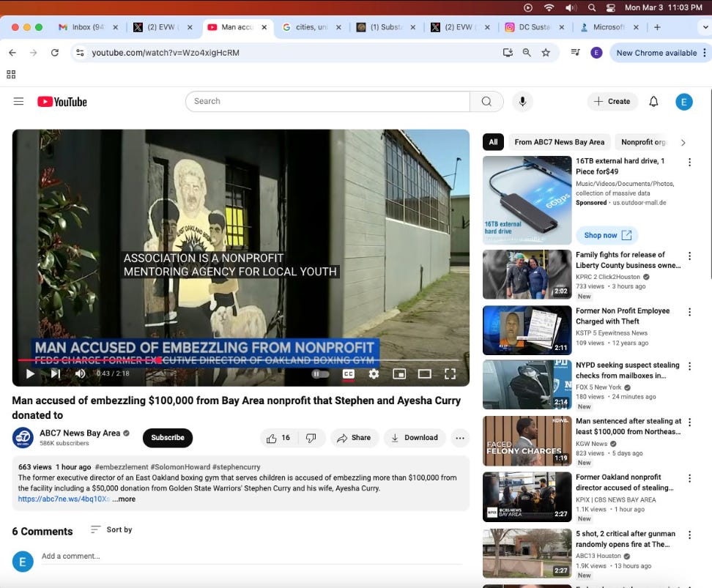Expand description with ...more
The height and width of the screenshot is (588, 712).
(x=124, y=499)
